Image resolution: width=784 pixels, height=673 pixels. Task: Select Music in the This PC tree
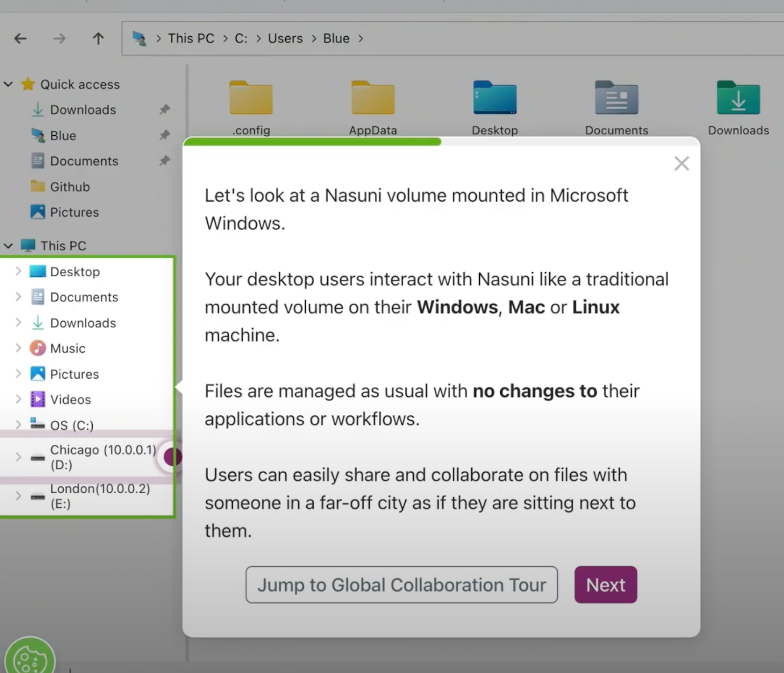[68, 348]
